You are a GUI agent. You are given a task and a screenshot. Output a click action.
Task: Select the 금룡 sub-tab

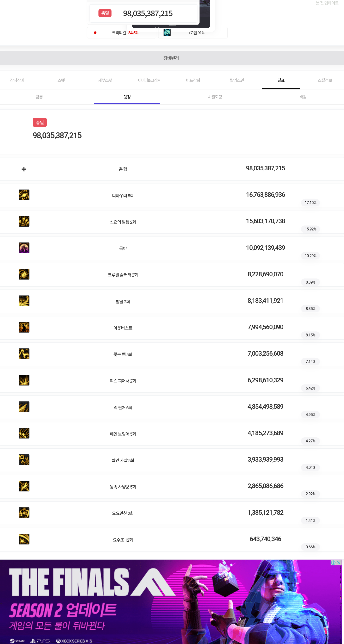click(x=39, y=97)
